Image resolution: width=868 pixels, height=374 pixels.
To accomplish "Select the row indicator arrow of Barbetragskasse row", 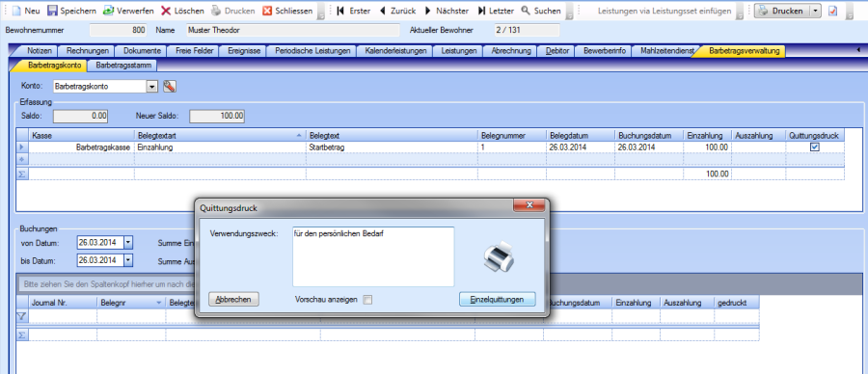I will coord(22,147).
